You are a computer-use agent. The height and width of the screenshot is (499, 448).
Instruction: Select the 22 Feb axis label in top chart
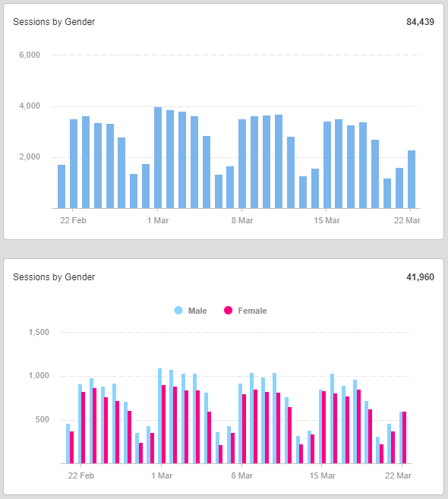[x=73, y=220]
